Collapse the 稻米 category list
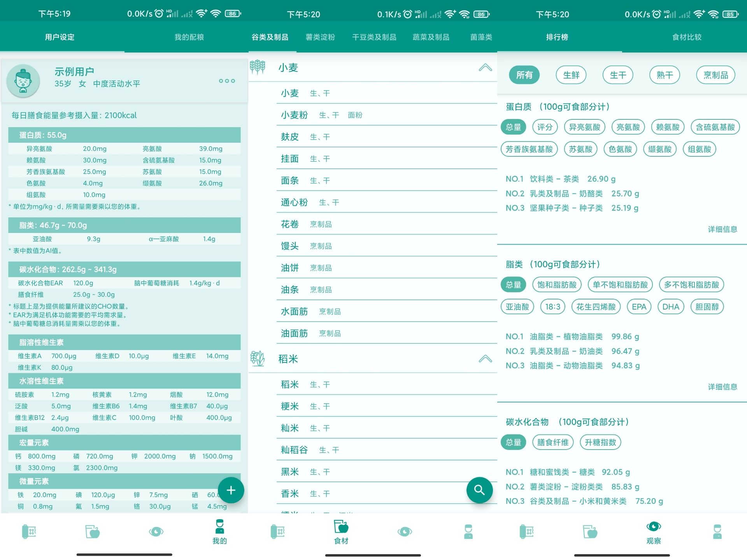747x560 pixels. click(x=485, y=359)
